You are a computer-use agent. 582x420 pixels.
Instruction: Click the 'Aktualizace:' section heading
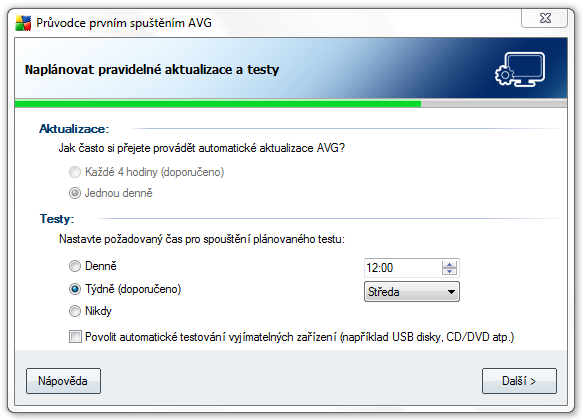pos(74,129)
